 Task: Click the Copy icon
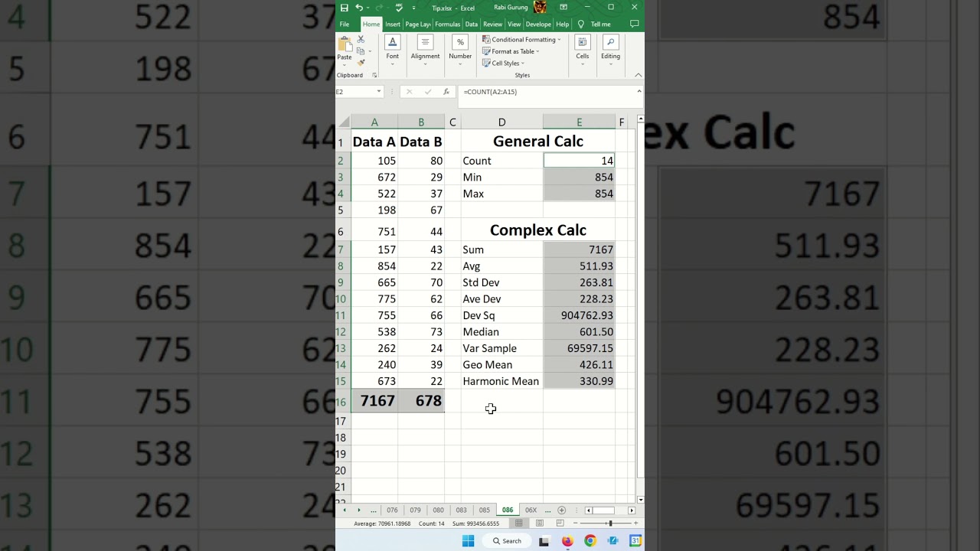pyautogui.click(x=360, y=51)
